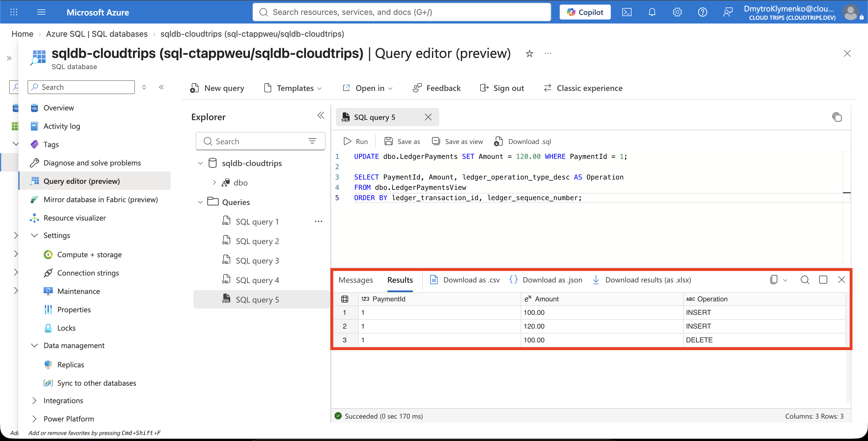Expand the dbo schema node

click(214, 183)
